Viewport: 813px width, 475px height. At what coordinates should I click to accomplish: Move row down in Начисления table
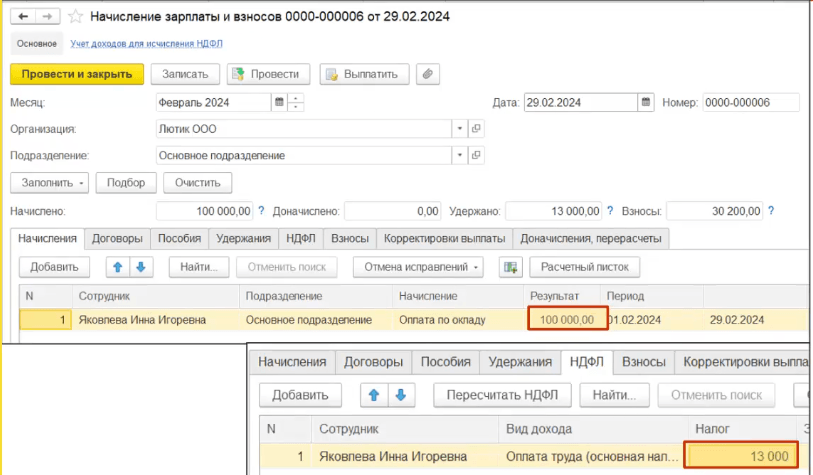pos(140,267)
